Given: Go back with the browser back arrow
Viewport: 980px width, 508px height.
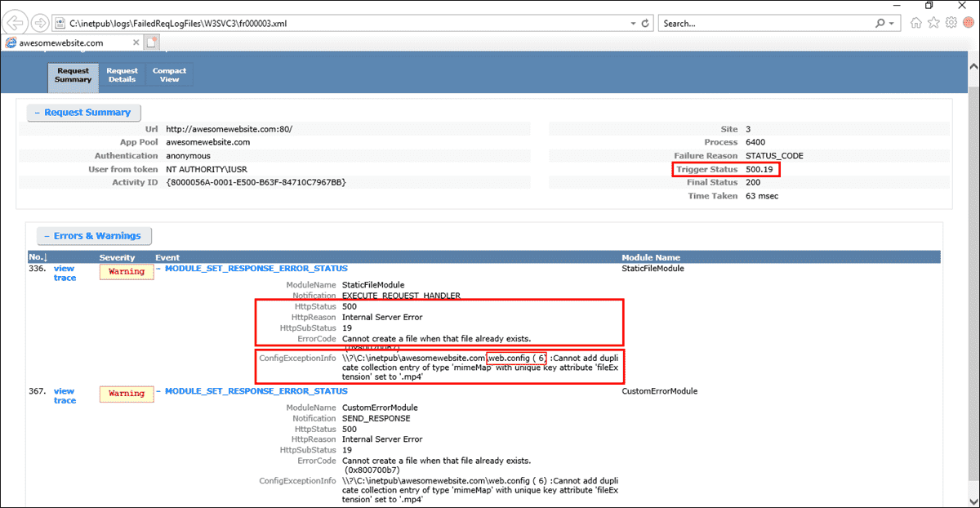Looking at the screenshot, I should (16, 22).
